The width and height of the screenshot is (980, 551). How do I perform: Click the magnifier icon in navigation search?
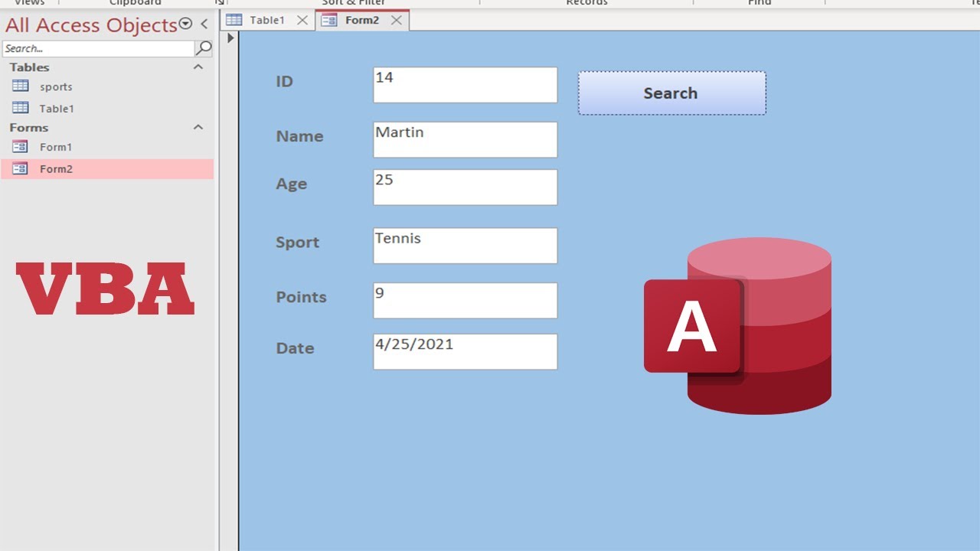pos(204,48)
